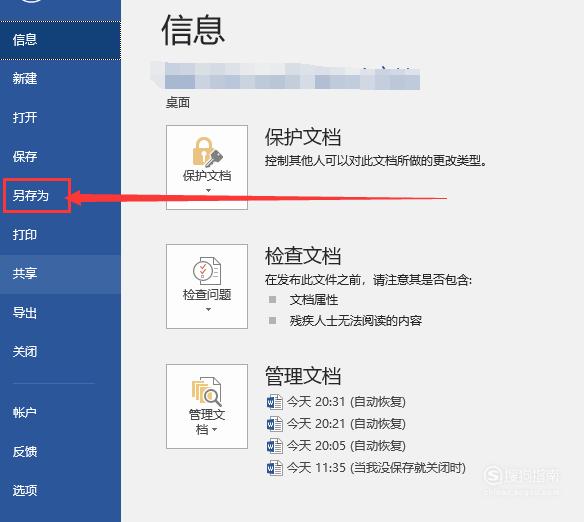Click the 检查文档 heading text

pyautogui.click(x=303, y=256)
